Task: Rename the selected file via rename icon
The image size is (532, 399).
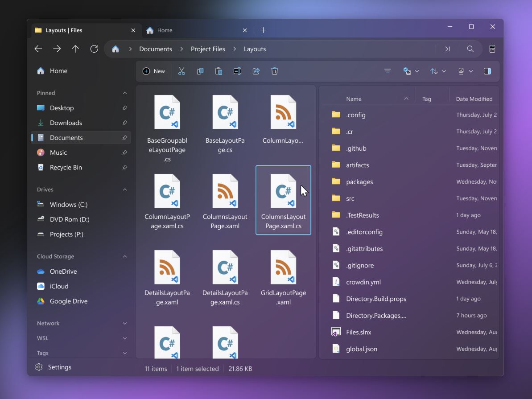Action: tap(237, 71)
